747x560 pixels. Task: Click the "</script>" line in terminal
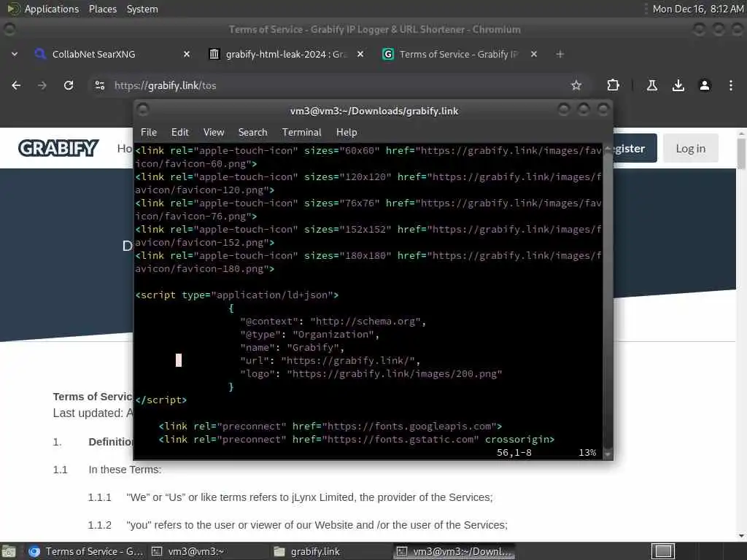coord(161,400)
